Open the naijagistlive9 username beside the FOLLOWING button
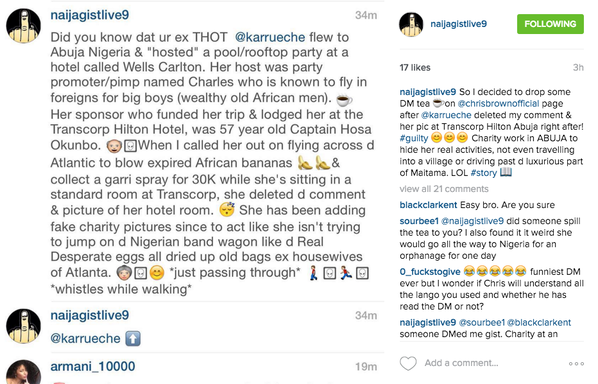The image size is (598, 384). click(458, 24)
